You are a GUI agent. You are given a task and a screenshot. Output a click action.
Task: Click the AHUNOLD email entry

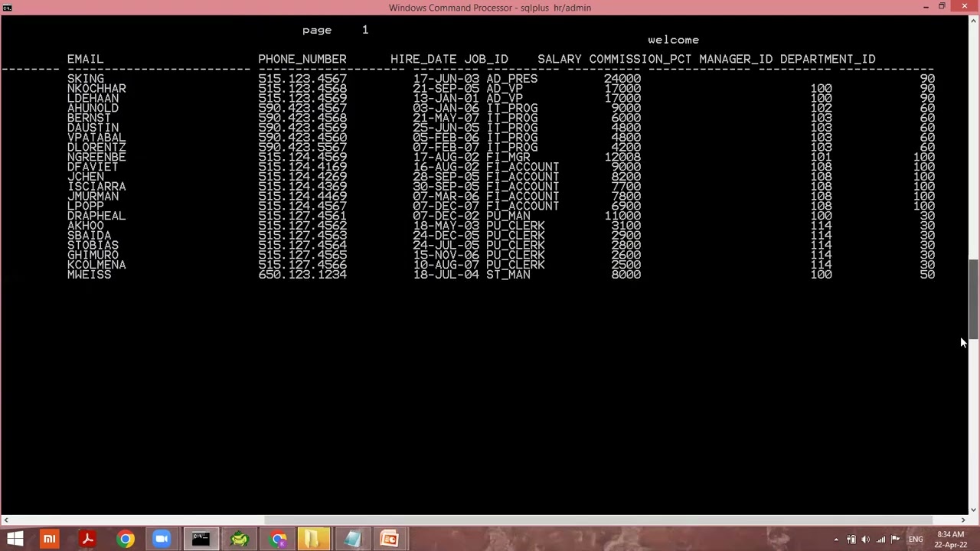pos(93,109)
